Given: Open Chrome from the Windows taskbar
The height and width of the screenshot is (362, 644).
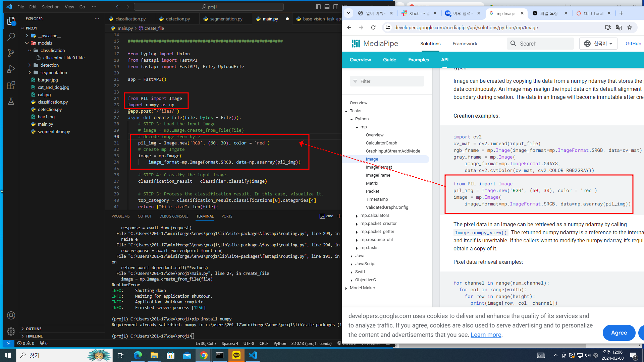Looking at the screenshot, I should (203, 355).
